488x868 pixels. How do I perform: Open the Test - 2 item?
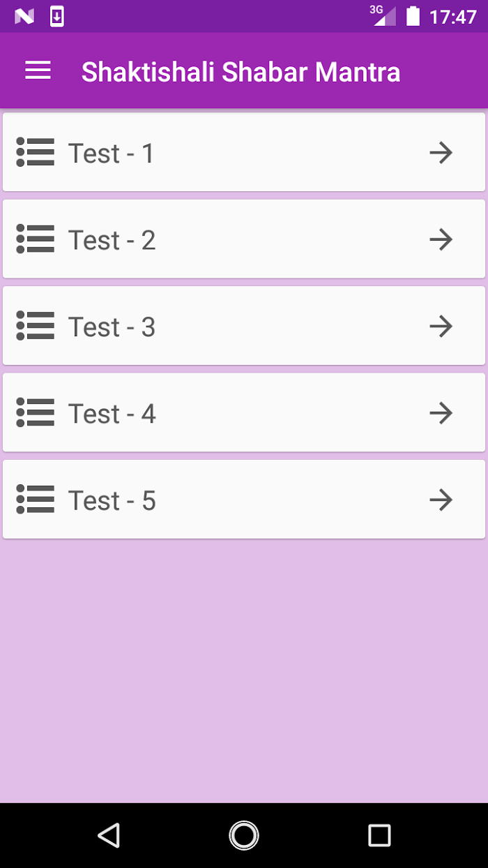click(x=244, y=239)
